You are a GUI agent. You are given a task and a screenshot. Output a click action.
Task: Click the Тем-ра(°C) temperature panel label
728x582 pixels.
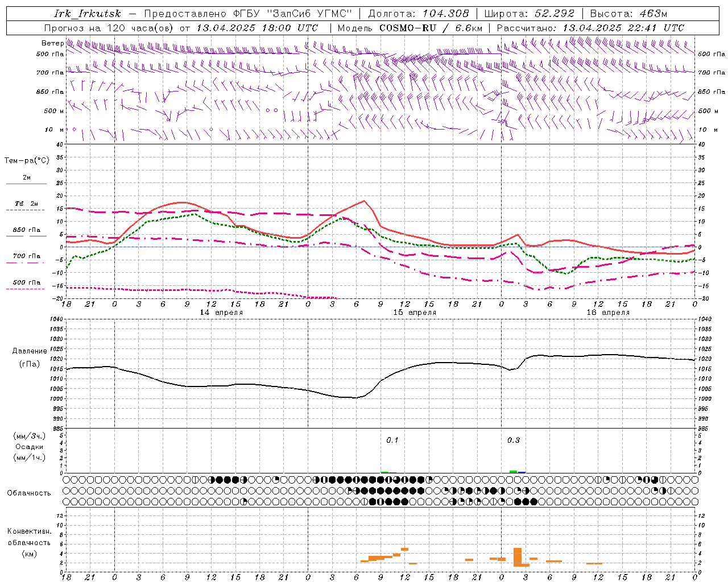(27, 161)
